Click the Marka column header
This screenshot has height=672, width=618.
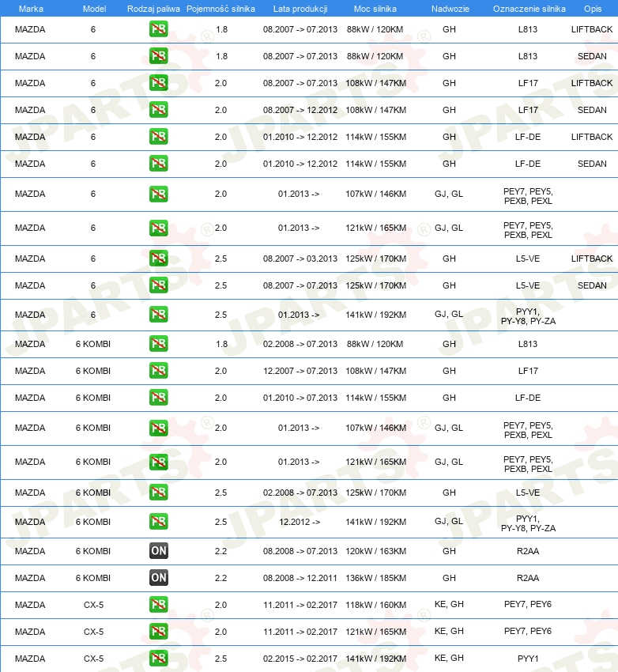point(31,9)
